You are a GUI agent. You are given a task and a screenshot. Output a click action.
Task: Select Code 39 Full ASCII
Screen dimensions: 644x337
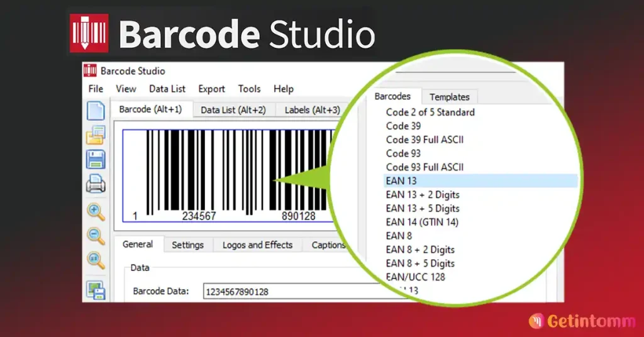coord(425,140)
